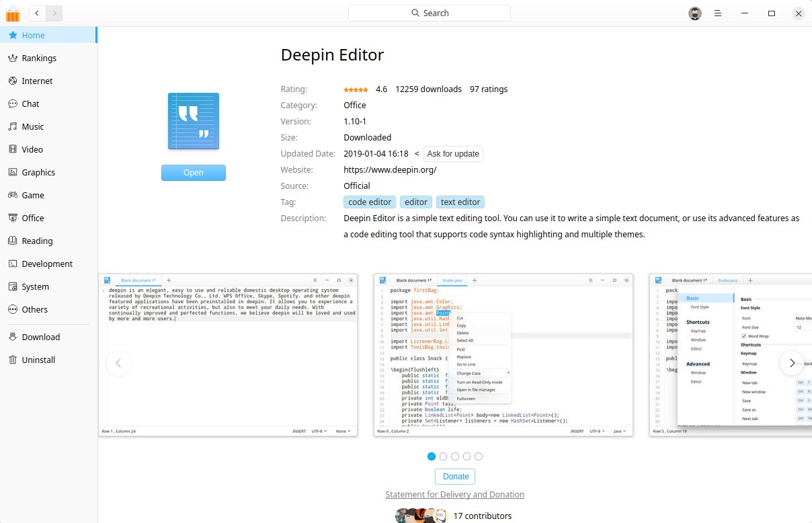
Task: Open the hamburger main menu
Action: 718,13
